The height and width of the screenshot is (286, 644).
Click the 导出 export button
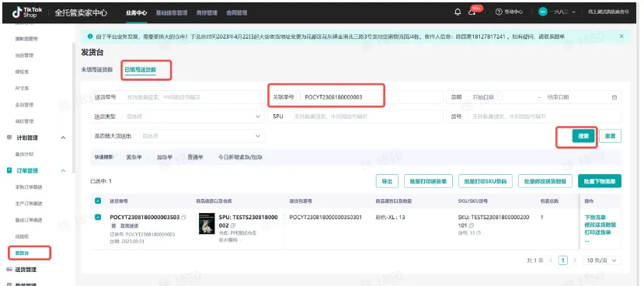(387, 181)
